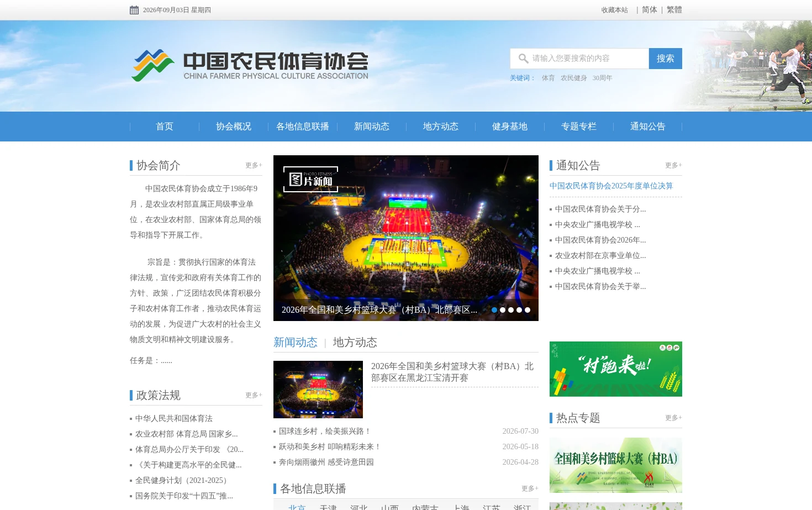This screenshot has width=812, height=510.
Task: Open news 跃动和美乡村 叩响精彩未来！
Action: pos(330,446)
